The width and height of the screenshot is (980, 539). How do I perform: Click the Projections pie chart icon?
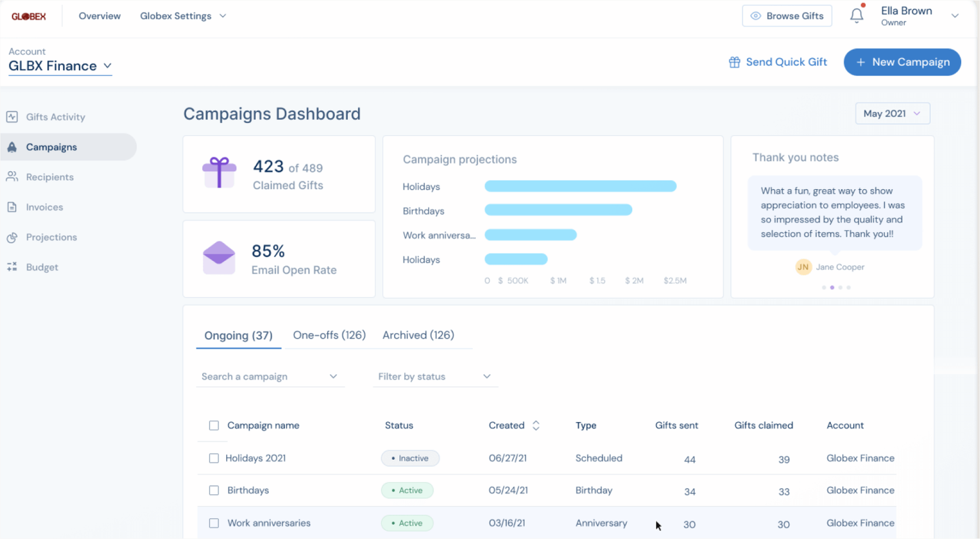(12, 238)
